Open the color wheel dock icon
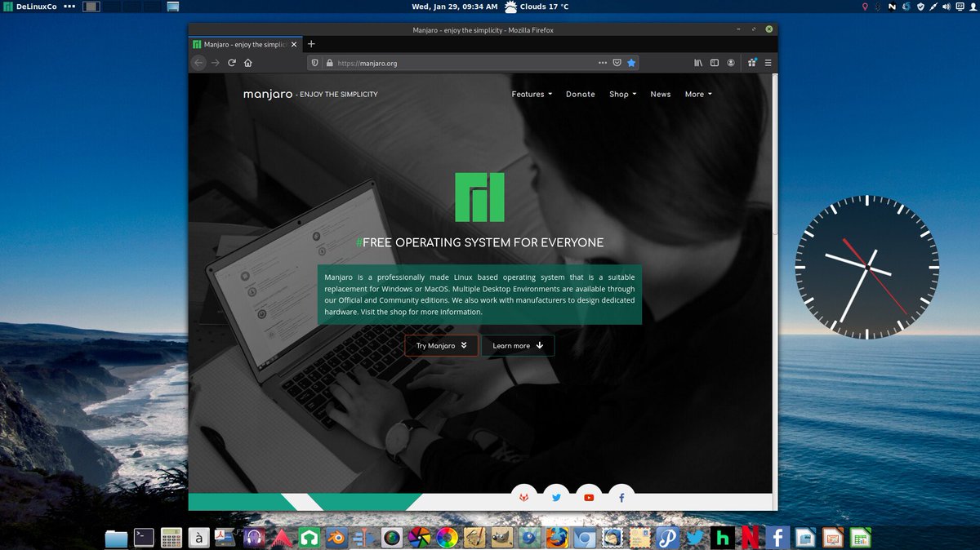The height and width of the screenshot is (550, 980). click(x=447, y=537)
